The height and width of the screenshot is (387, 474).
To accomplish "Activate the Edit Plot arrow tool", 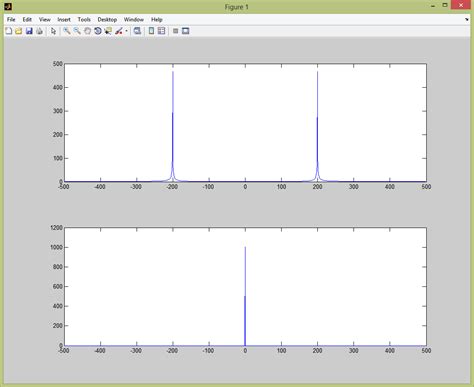I will pos(53,31).
